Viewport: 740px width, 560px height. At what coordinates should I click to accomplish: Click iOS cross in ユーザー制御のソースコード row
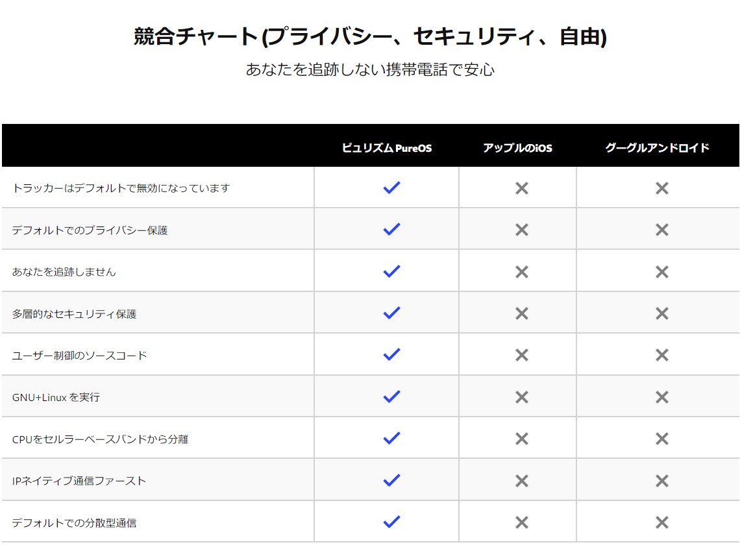(x=521, y=355)
